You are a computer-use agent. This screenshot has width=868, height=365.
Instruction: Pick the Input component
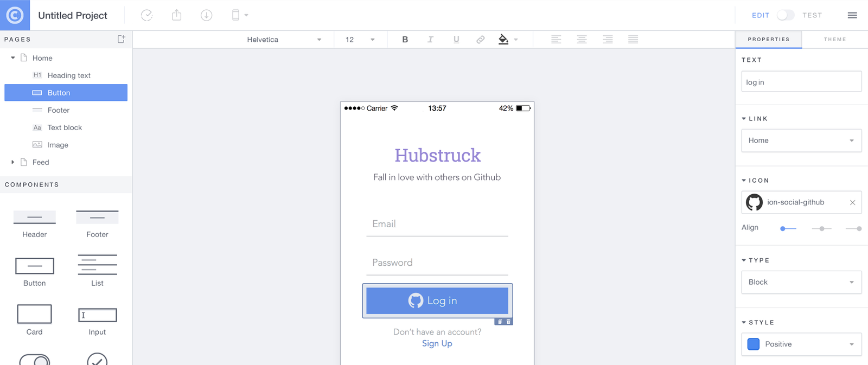pos(97,322)
